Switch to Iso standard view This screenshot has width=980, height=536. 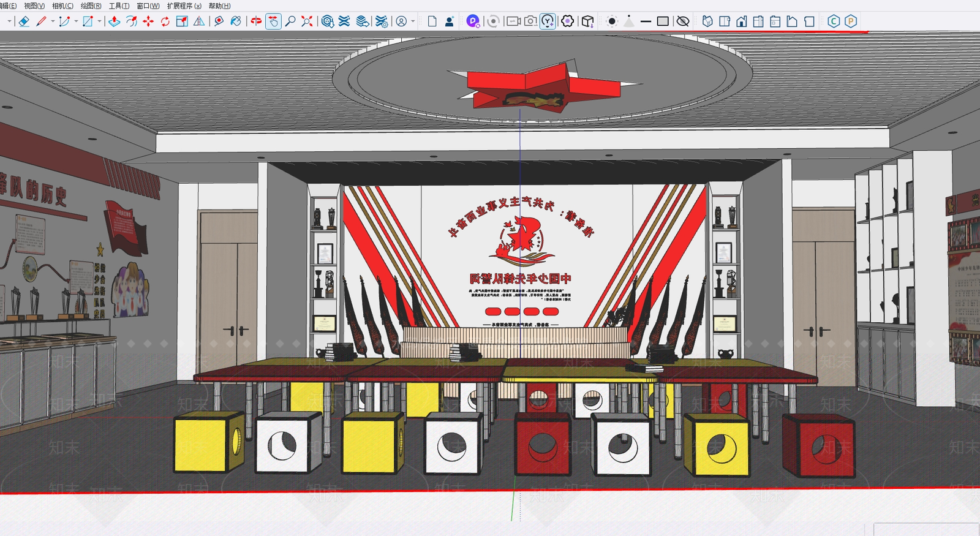pos(707,21)
